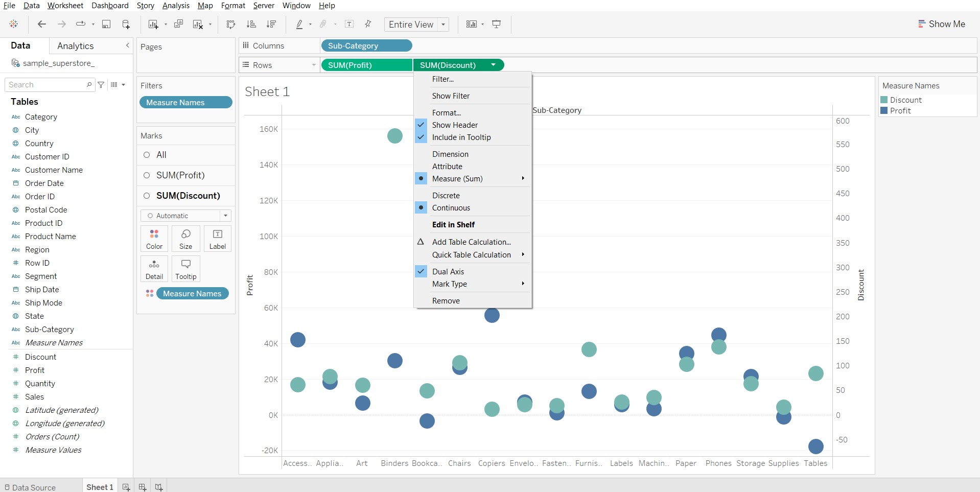Viewport: 980px width, 492px height.
Task: Click the Swap Rows and Columns icon
Action: tap(231, 24)
